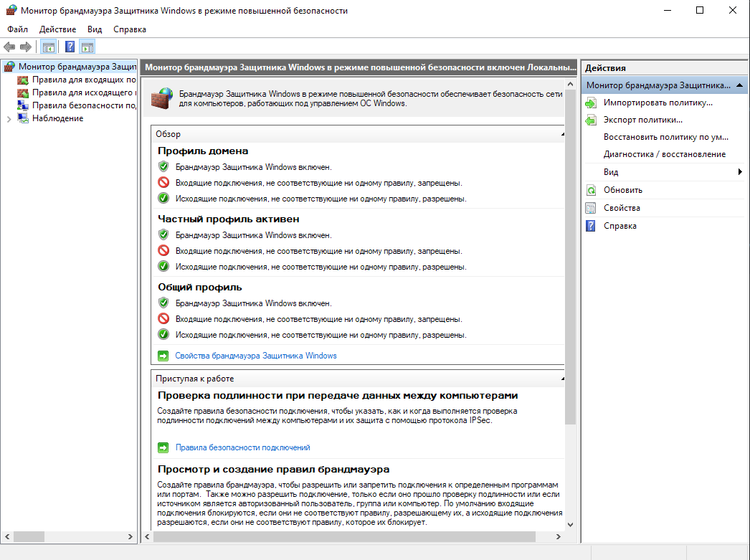Open the Файл menu

18,29
